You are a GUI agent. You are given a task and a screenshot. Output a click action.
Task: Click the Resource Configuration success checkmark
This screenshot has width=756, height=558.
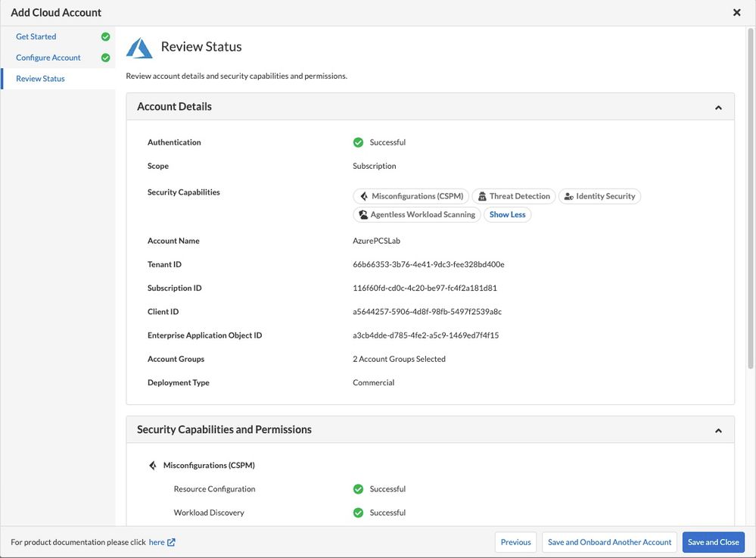tap(358, 489)
